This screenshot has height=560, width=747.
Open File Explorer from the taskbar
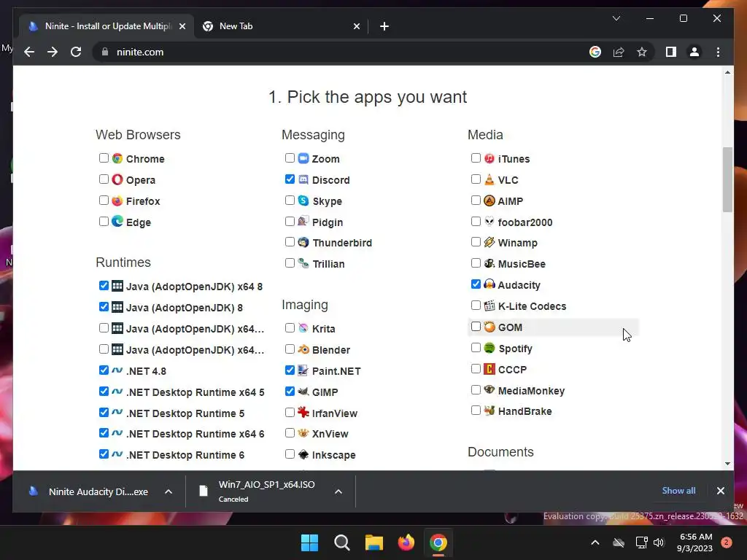[374, 542]
